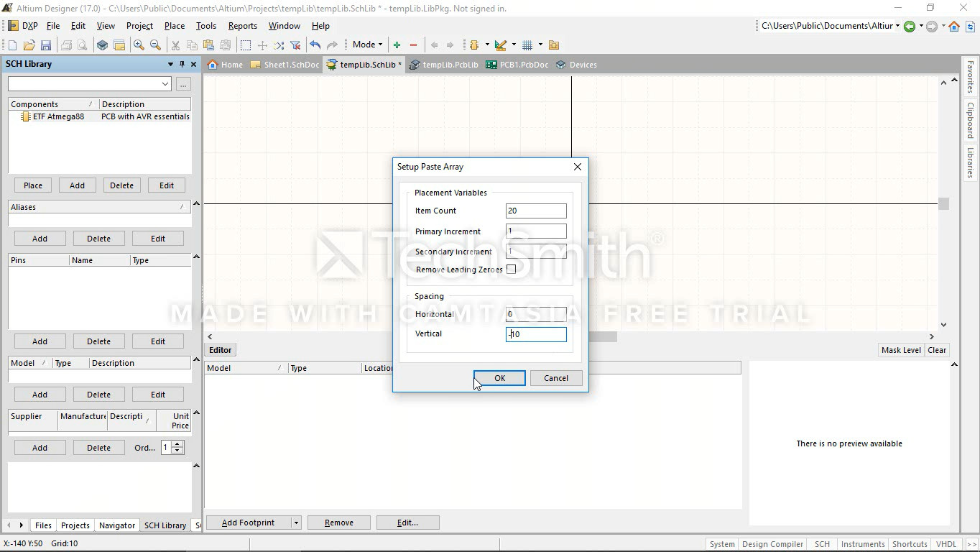Screen dimensions: 980x552
Task: Click the green plus add part icon
Action: 397,45
